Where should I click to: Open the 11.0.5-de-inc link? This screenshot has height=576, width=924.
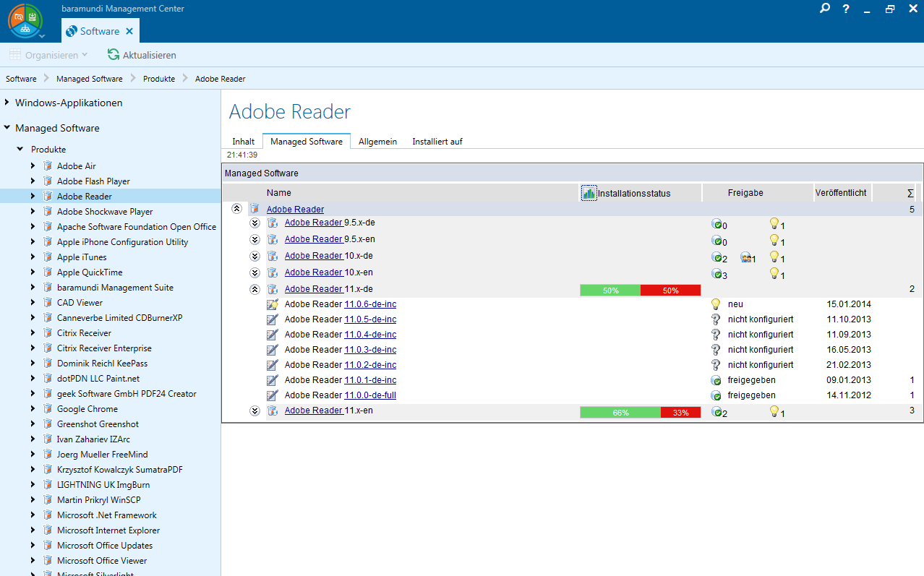tap(370, 319)
